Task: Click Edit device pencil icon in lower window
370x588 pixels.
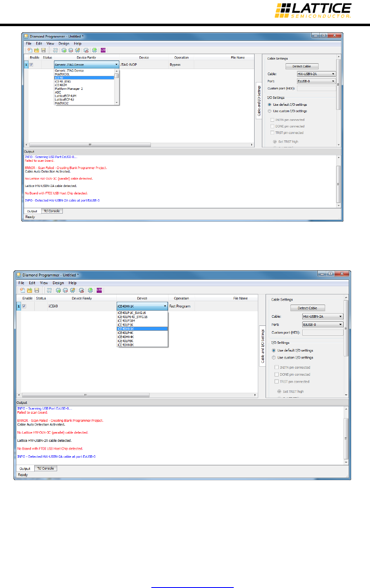Action: [73, 290]
